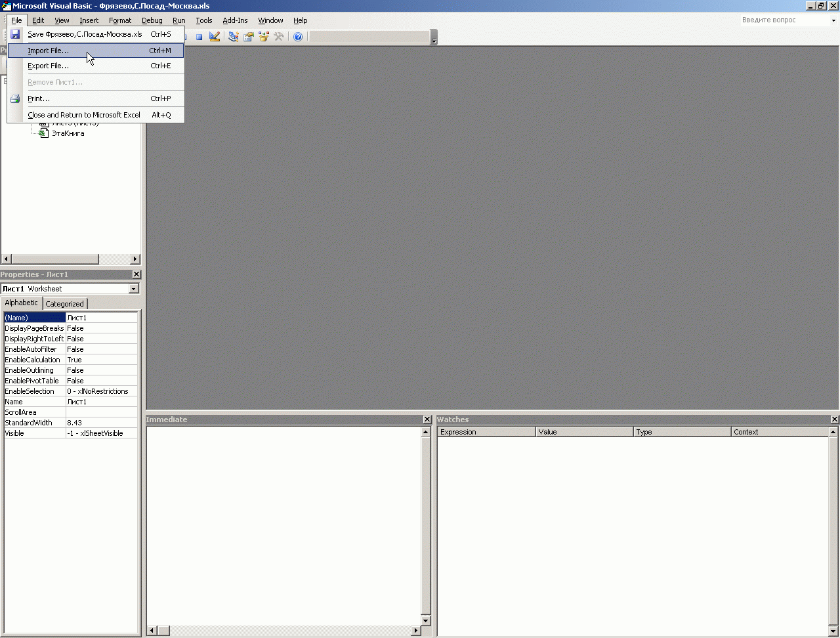Click the printer icon in File menu
The width and height of the screenshot is (840, 638).
pos(15,98)
